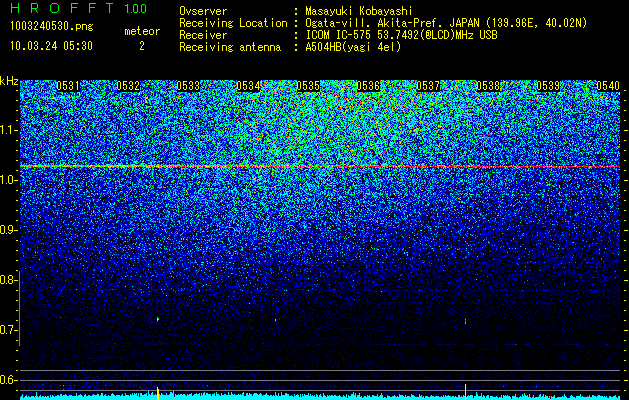Click the 0.6 kHz axis label
The width and height of the screenshot is (629, 400).
tap(7, 380)
